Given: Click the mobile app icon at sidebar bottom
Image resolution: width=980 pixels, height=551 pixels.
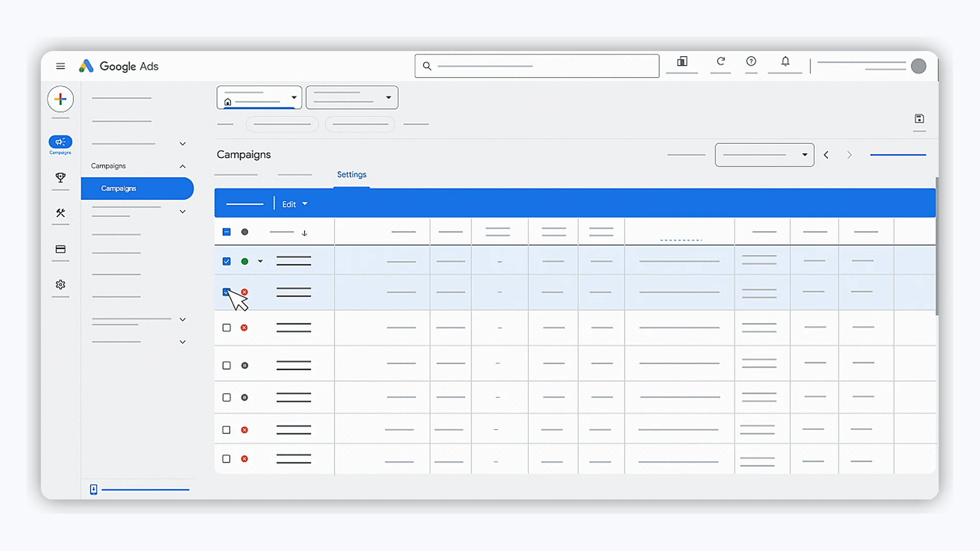Looking at the screenshot, I should coord(93,490).
